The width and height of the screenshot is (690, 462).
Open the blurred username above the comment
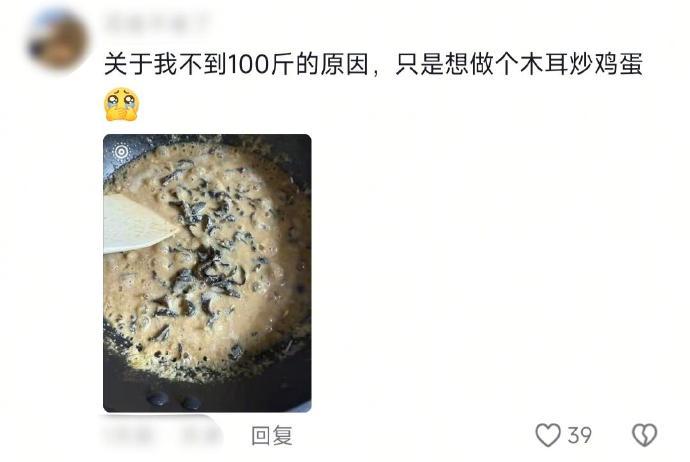tap(157, 24)
